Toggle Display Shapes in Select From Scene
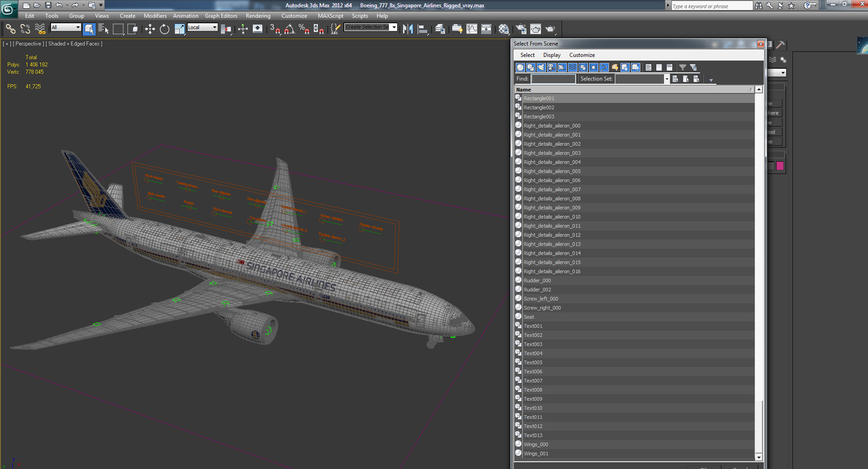 [x=531, y=67]
